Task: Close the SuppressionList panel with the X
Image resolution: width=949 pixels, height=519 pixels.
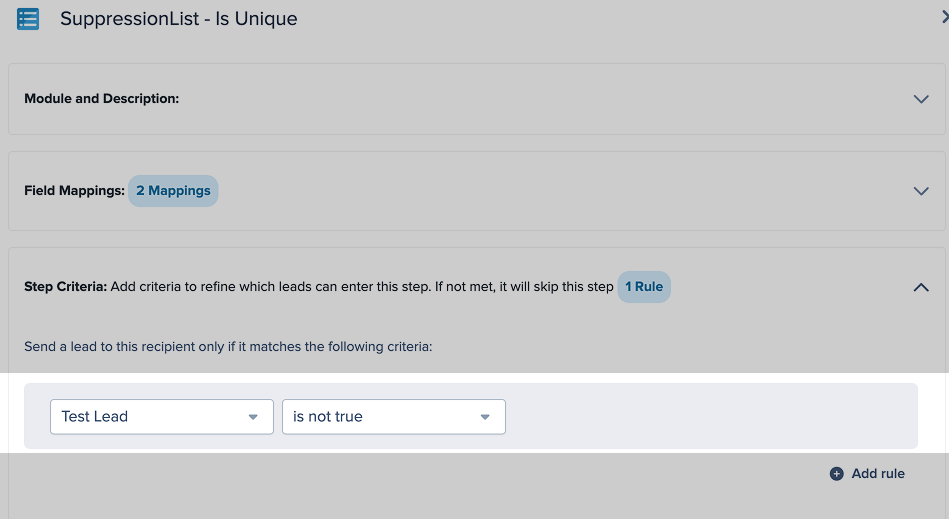Action: click(x=944, y=17)
